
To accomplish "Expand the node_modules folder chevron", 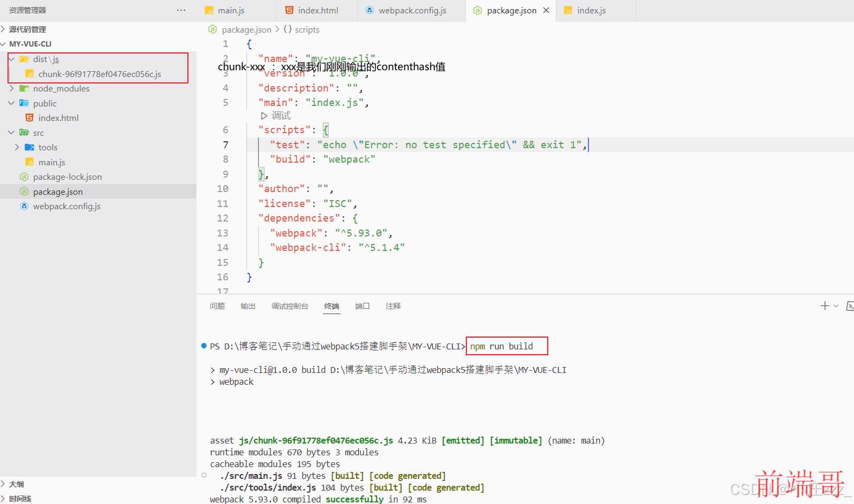I will (12, 88).
